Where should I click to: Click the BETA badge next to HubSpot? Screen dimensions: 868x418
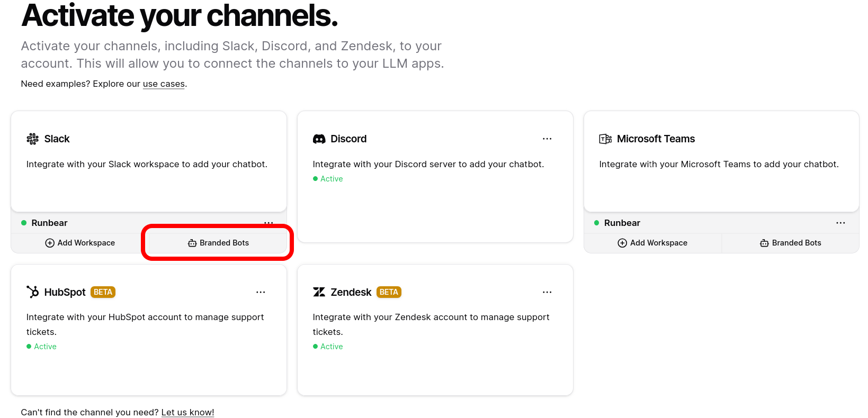[103, 292]
